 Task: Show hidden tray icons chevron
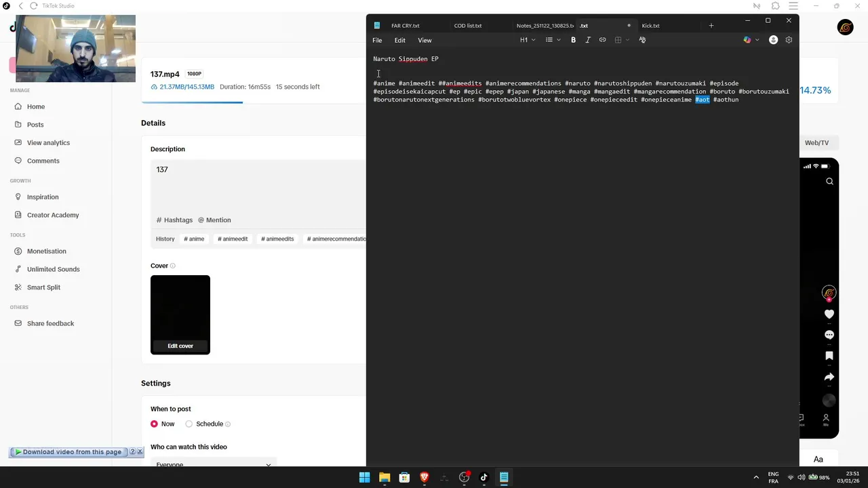(756, 477)
